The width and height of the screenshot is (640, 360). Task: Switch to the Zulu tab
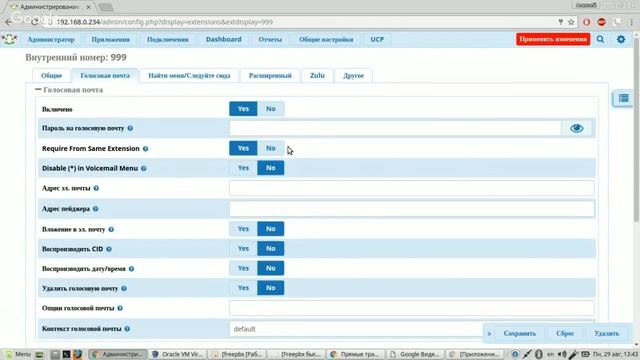pos(317,76)
